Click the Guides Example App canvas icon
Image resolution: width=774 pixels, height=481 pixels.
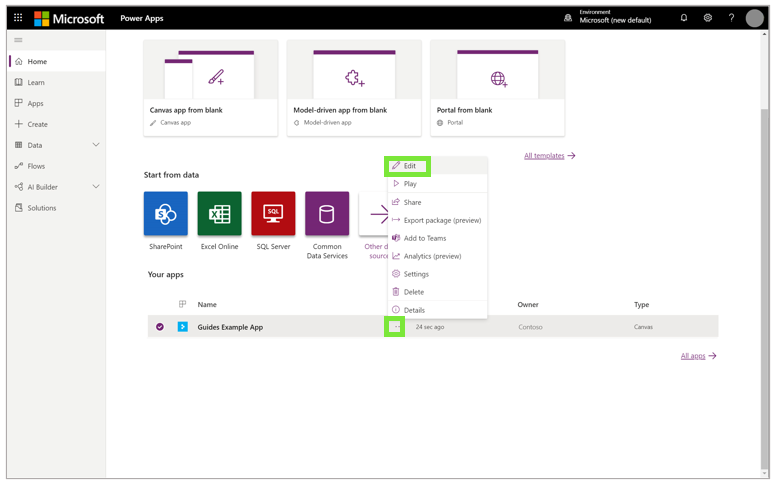(183, 327)
